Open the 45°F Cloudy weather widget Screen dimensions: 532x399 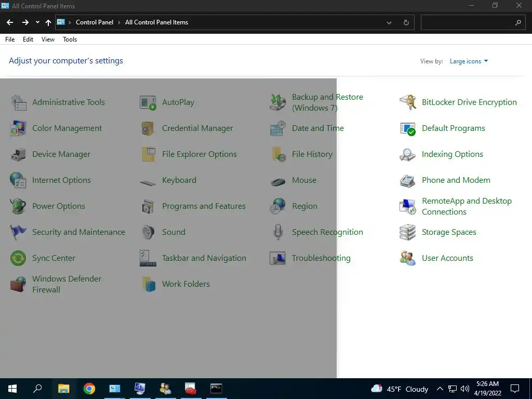pyautogui.click(x=400, y=389)
